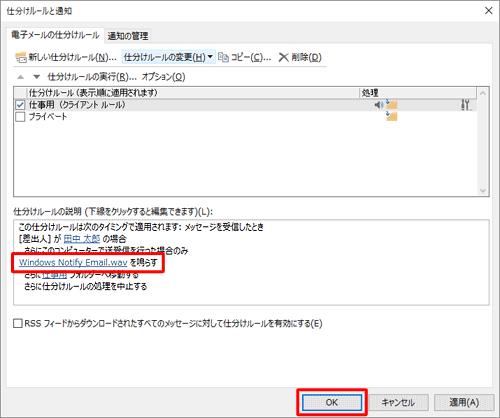Open the 田中 太郎 sender link
Image resolution: width=500 pixels, height=418 pixels.
click(82, 239)
